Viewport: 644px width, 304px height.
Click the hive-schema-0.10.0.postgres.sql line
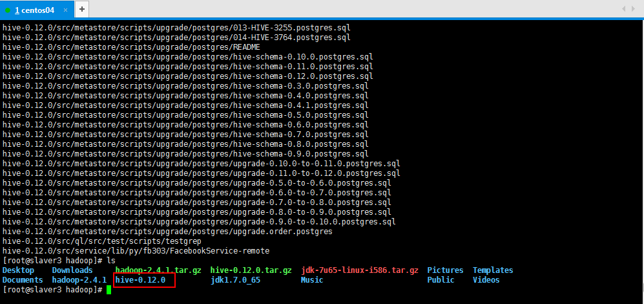(188, 57)
